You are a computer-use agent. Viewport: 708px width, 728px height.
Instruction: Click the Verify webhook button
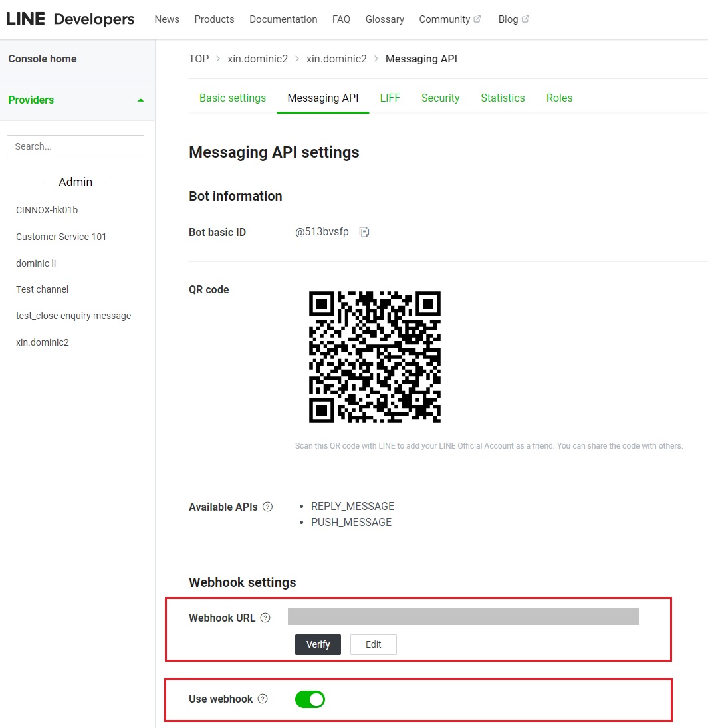pyautogui.click(x=318, y=644)
